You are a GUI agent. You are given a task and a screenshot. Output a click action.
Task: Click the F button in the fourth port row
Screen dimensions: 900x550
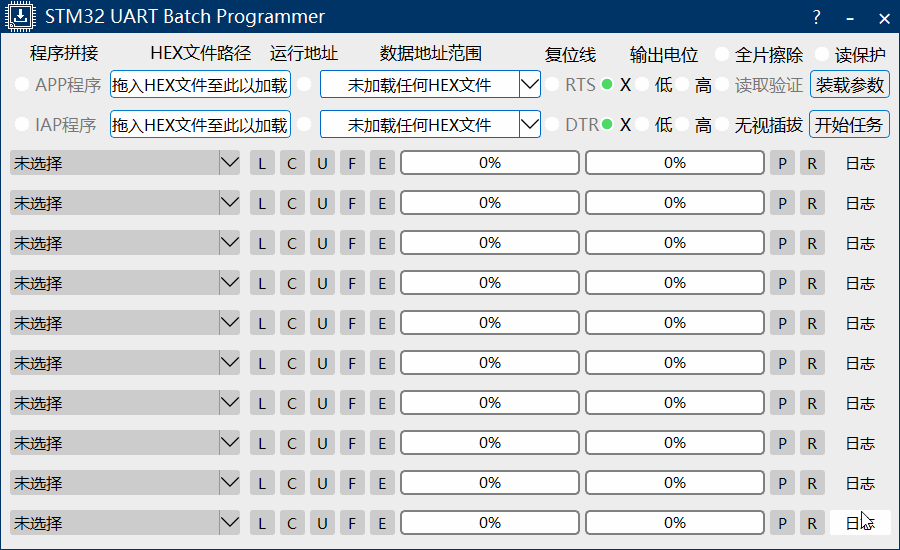click(352, 283)
